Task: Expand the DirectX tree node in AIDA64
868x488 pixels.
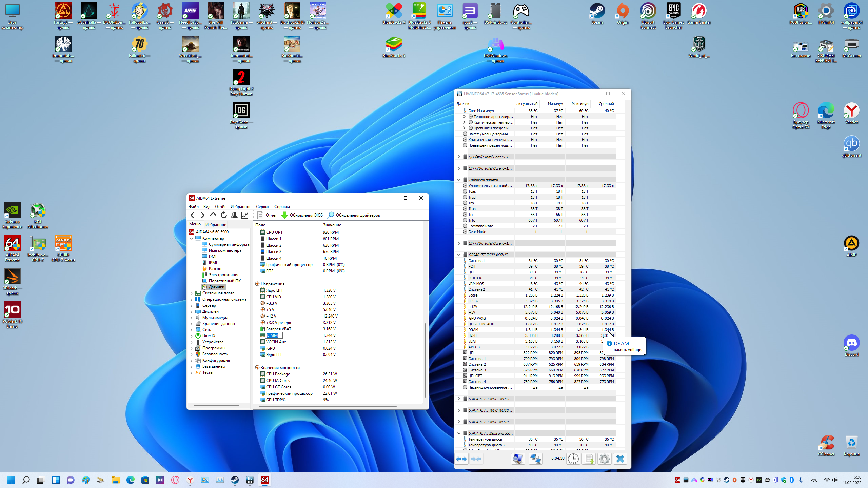Action: (192, 336)
